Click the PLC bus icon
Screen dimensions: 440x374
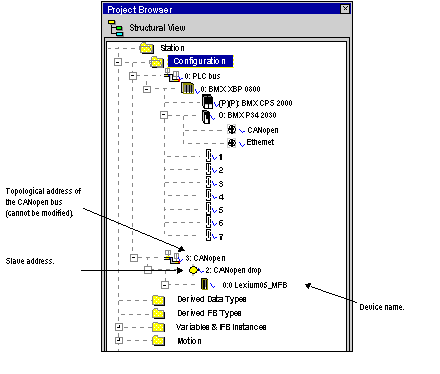click(x=172, y=75)
